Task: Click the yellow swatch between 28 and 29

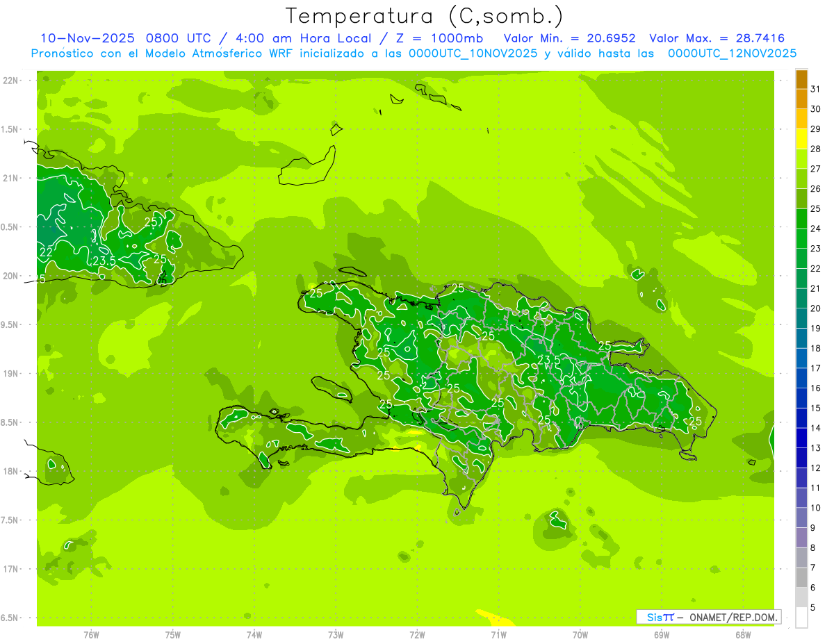Action: pyautogui.click(x=801, y=139)
